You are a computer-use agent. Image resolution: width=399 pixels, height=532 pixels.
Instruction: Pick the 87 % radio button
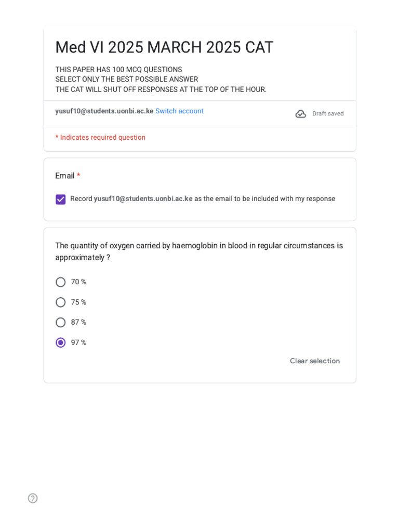[x=61, y=323]
